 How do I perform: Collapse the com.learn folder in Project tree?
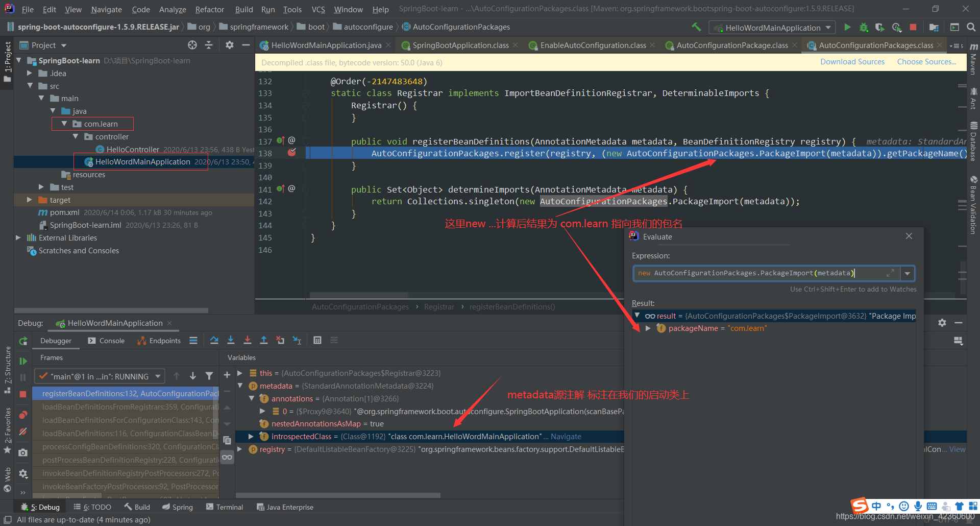64,124
